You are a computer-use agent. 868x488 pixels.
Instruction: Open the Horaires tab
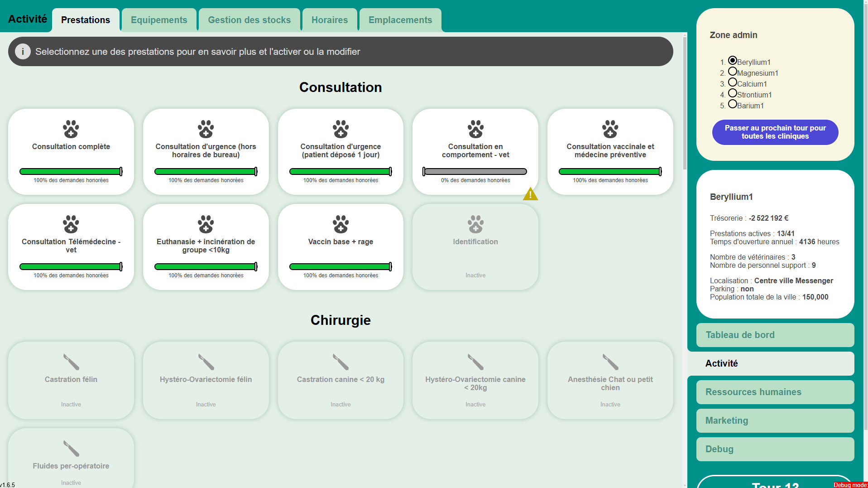tap(330, 20)
